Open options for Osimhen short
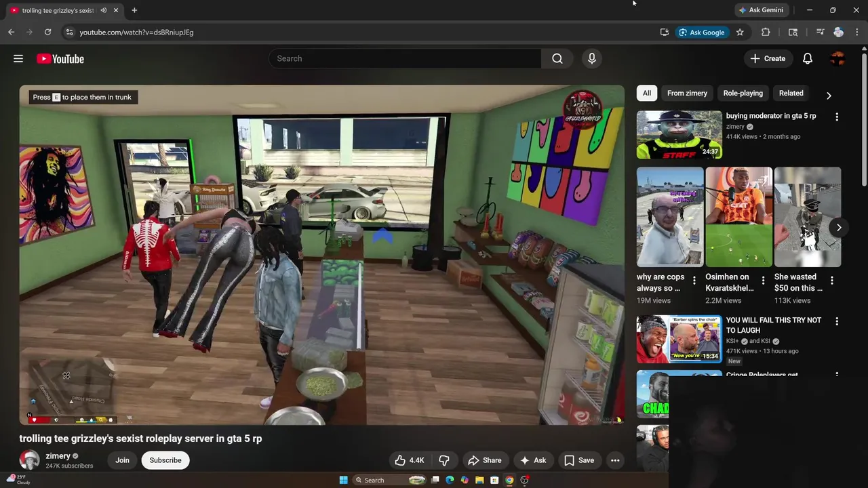 (763, 280)
